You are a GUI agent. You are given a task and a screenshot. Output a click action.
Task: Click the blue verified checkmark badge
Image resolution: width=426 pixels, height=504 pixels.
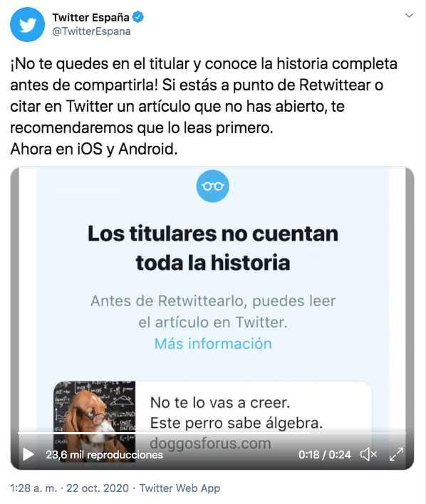[x=138, y=16]
